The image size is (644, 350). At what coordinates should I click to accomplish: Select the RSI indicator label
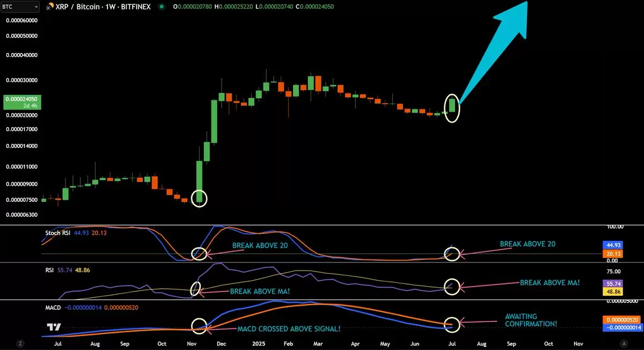click(x=49, y=272)
